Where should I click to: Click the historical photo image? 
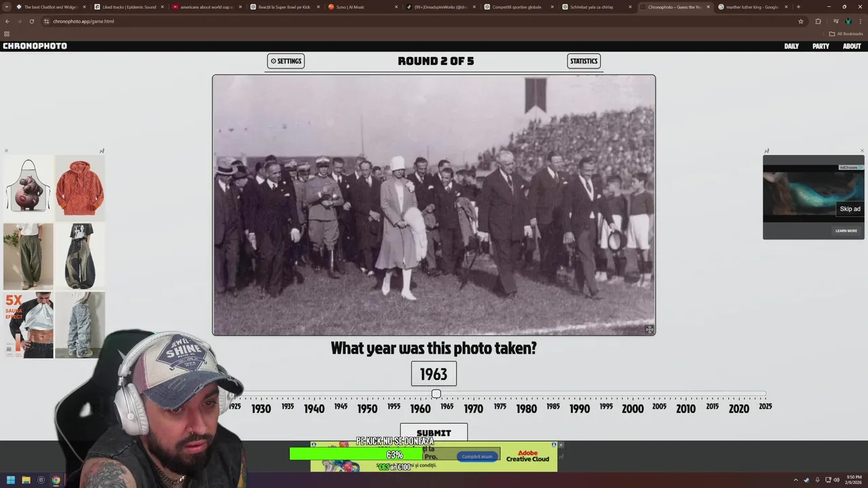tap(434, 205)
